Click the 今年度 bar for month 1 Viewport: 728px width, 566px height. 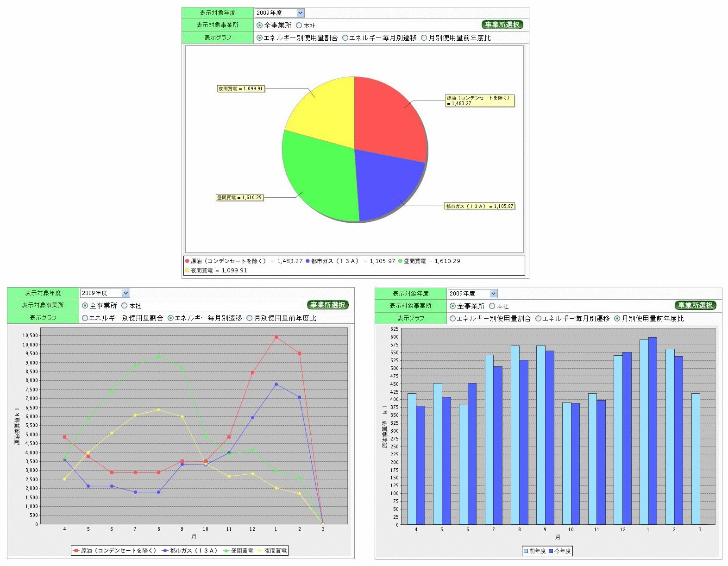click(653, 431)
